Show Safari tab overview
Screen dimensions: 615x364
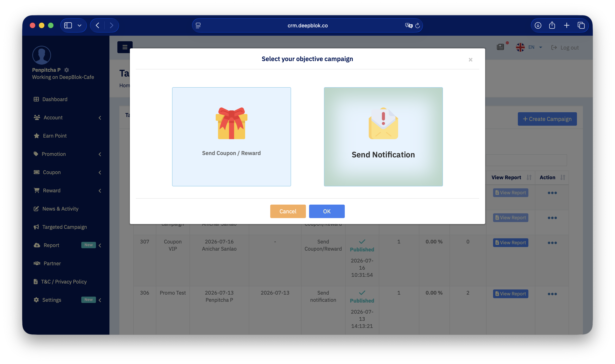coord(581,25)
